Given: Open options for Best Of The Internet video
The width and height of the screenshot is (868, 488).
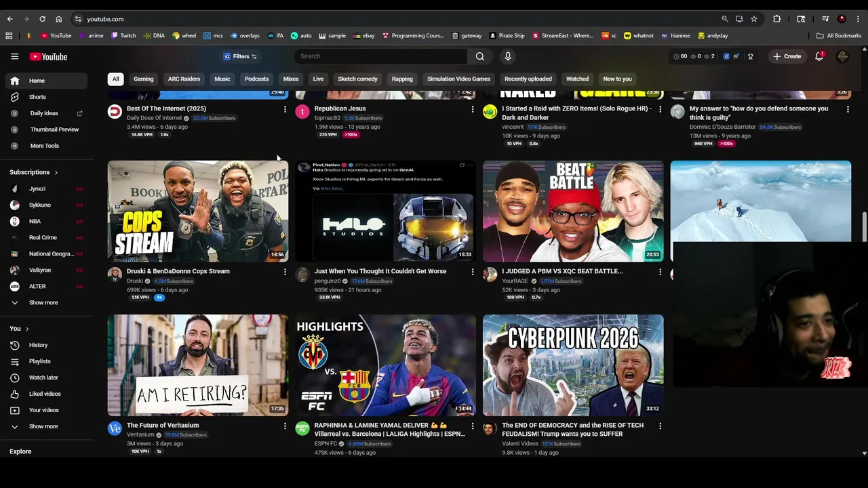Looking at the screenshot, I should point(285,109).
